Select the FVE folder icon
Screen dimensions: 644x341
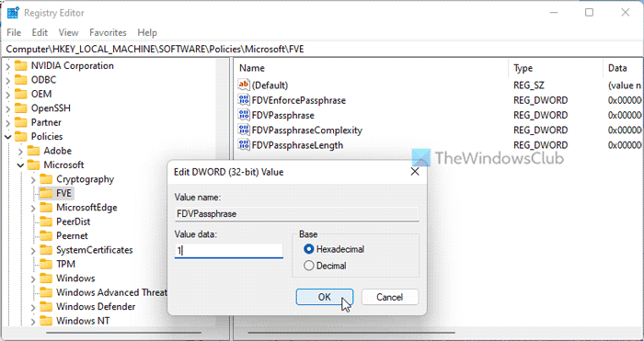click(x=46, y=193)
